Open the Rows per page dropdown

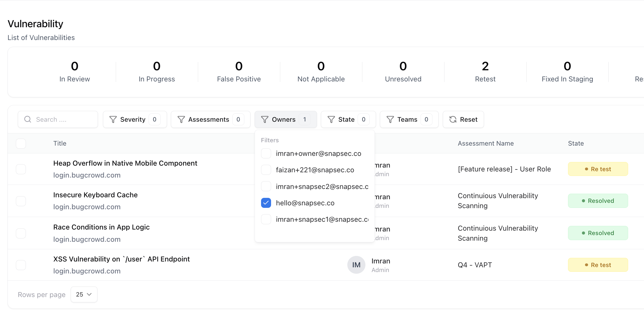coord(84,294)
